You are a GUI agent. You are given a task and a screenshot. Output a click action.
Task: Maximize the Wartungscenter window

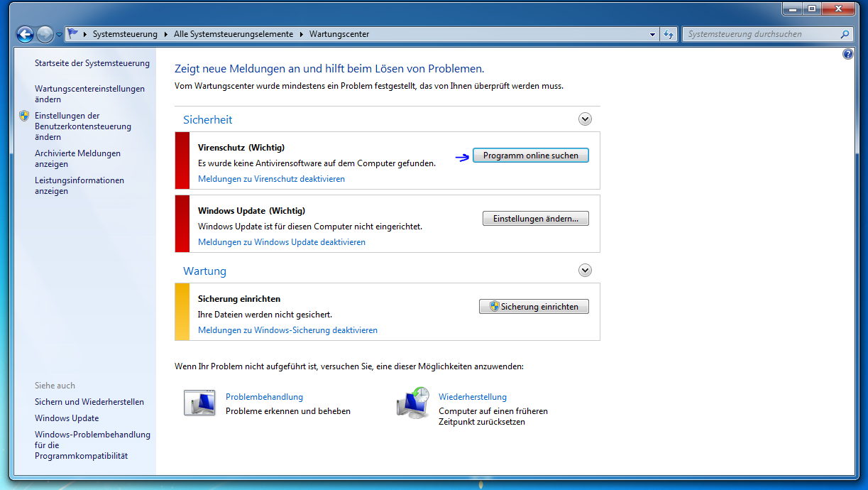(x=811, y=9)
